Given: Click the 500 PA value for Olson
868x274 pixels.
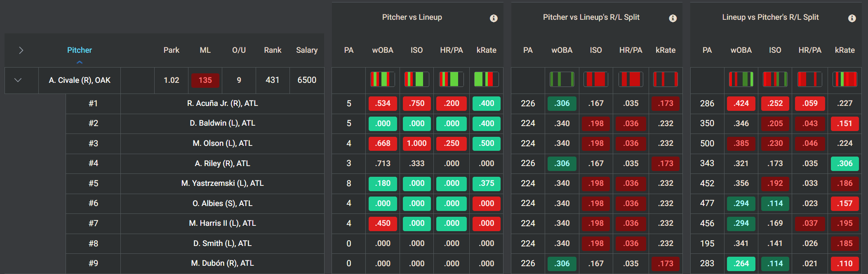Looking at the screenshot, I should pyautogui.click(x=707, y=143).
